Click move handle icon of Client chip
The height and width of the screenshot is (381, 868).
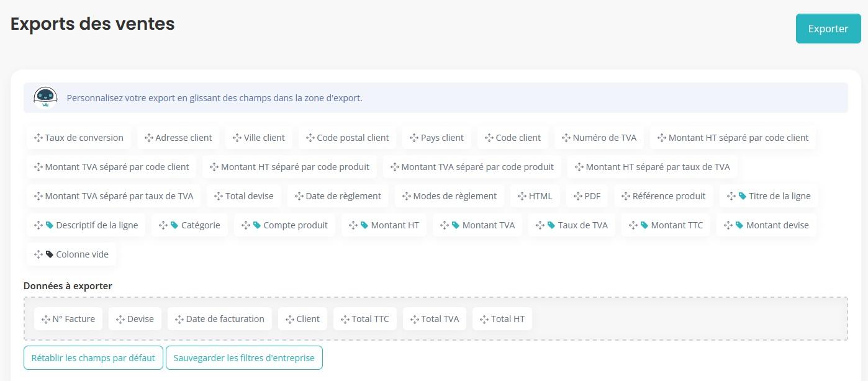(x=289, y=319)
